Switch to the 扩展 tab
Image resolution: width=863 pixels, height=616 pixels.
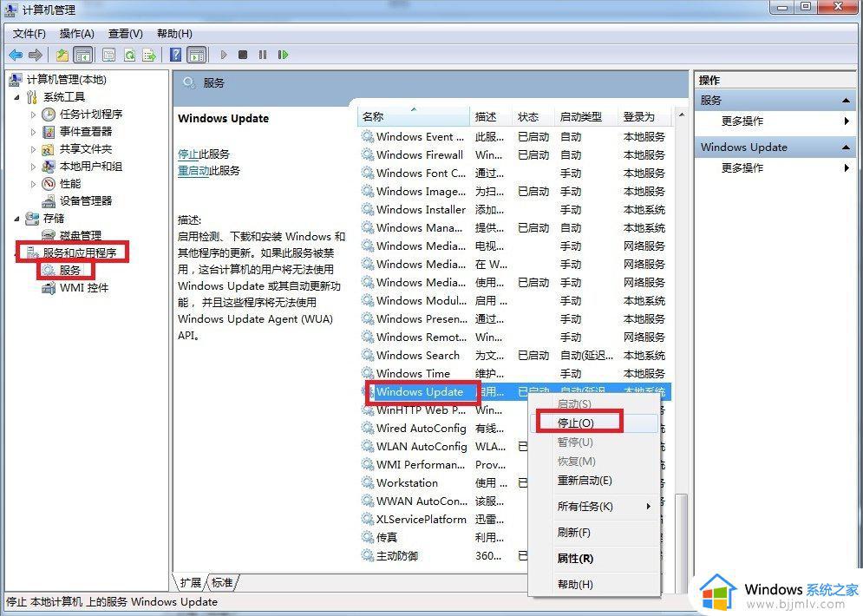click(191, 582)
